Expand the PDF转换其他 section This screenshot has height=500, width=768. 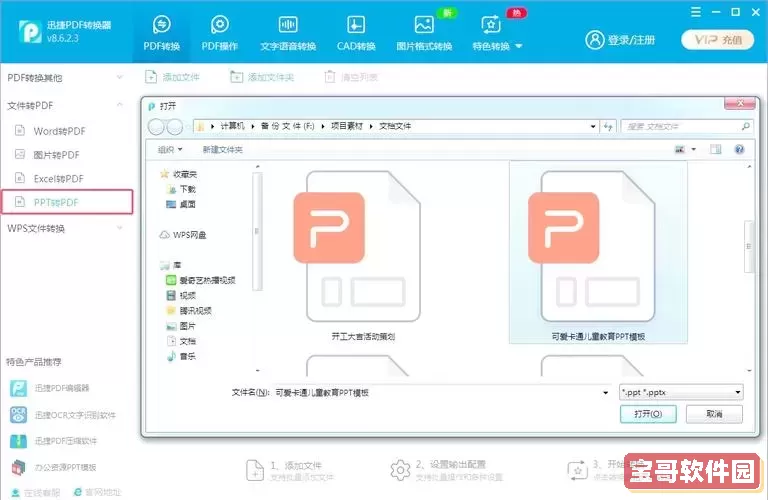coord(64,77)
